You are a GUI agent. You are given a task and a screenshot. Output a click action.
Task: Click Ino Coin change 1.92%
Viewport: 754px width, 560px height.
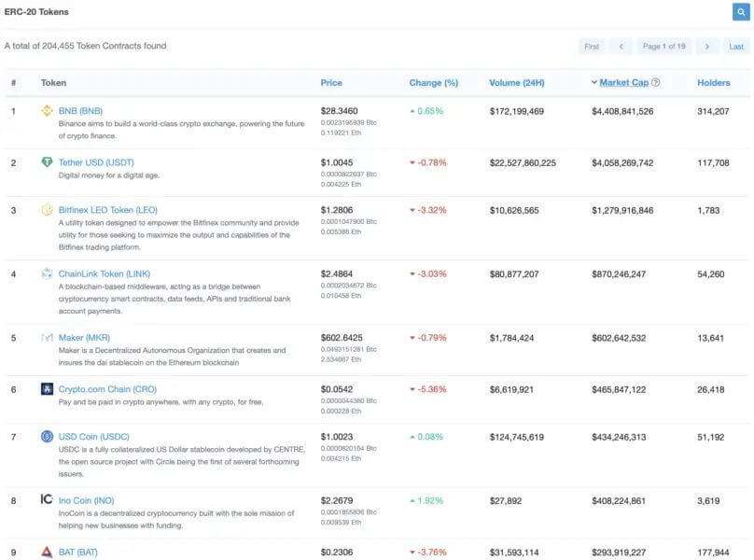tap(426, 501)
